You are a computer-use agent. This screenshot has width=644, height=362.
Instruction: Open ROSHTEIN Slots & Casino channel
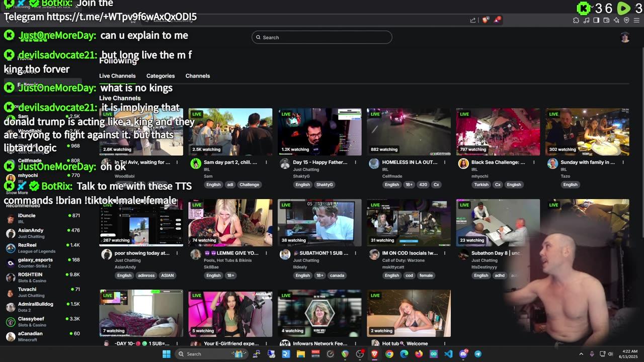[43, 278]
